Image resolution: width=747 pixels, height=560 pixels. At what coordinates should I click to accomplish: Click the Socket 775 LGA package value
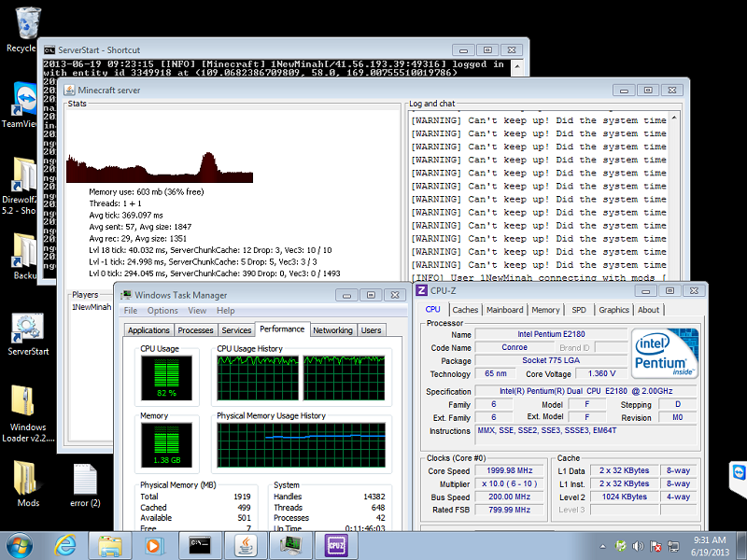click(551, 360)
